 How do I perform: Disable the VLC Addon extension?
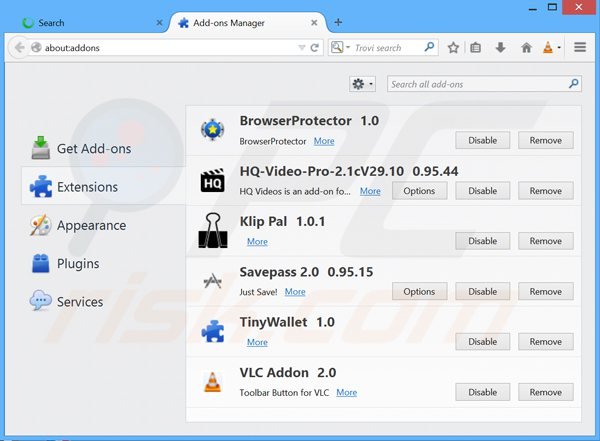click(483, 392)
